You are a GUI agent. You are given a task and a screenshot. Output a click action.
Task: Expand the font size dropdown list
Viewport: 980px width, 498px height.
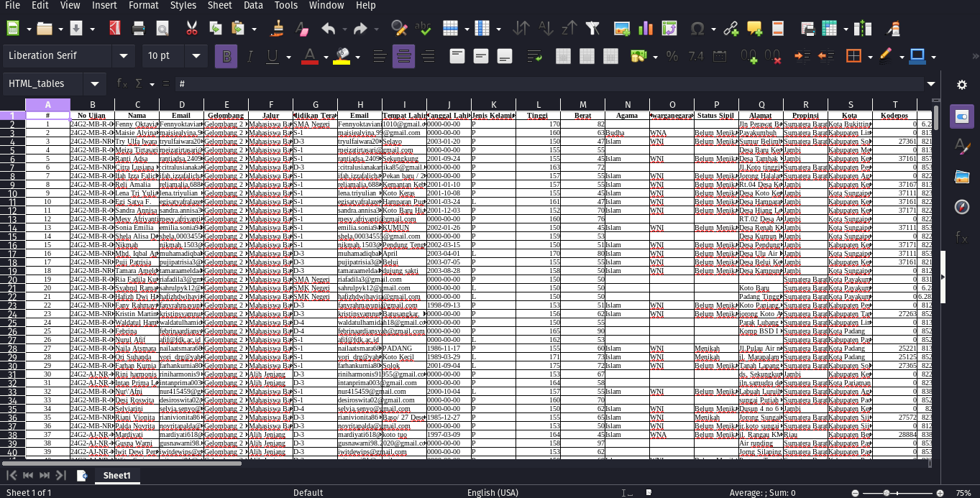[196, 56]
